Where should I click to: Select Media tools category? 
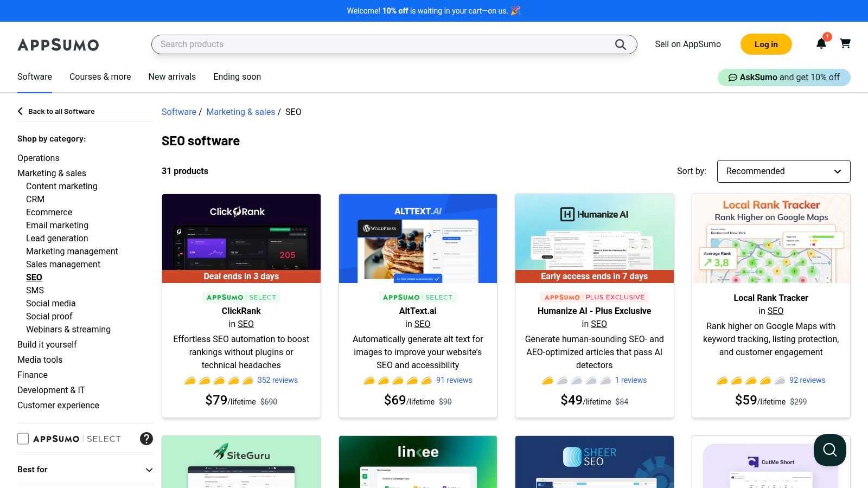[x=40, y=359]
